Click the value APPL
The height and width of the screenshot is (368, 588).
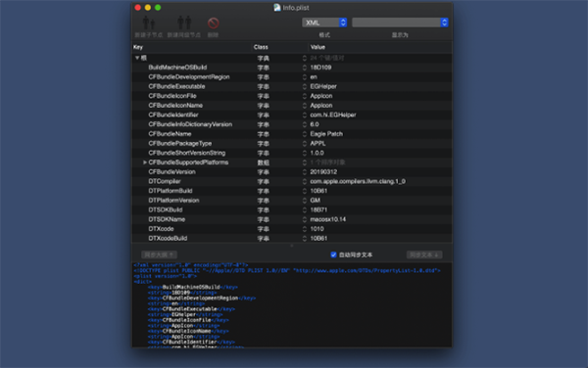318,143
